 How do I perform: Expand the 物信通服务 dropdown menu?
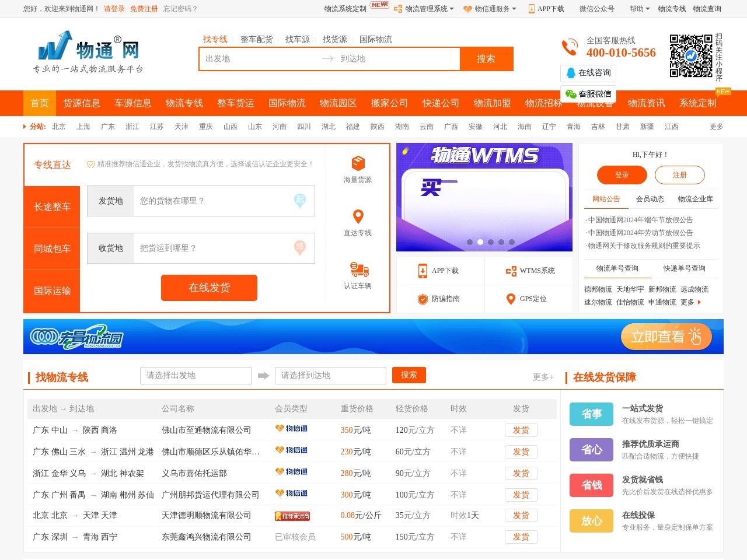point(491,9)
